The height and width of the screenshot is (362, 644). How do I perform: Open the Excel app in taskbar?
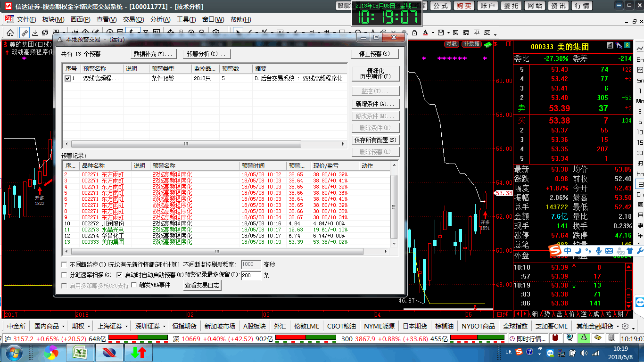[80, 353]
